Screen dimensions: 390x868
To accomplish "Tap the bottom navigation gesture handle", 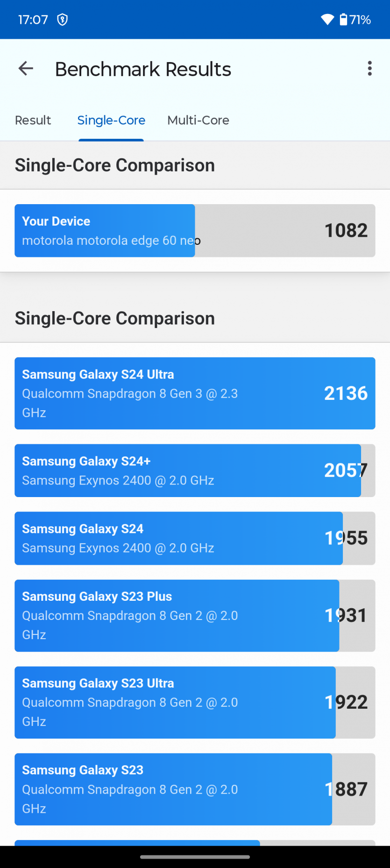I will point(195,857).
